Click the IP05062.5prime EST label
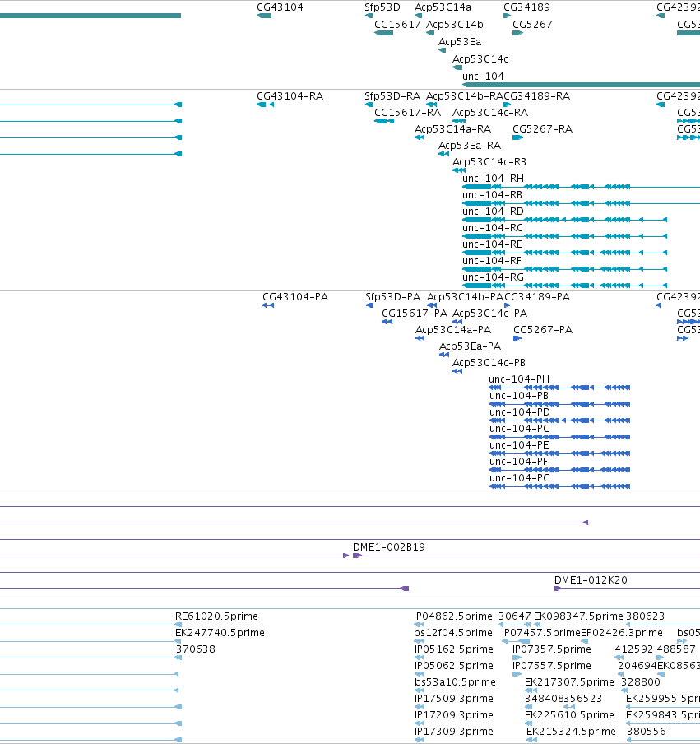The height and width of the screenshot is (744, 700). tap(454, 666)
